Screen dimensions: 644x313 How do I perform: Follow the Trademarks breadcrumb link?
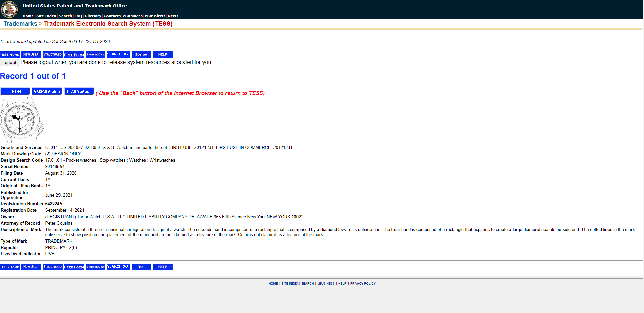coord(20,24)
